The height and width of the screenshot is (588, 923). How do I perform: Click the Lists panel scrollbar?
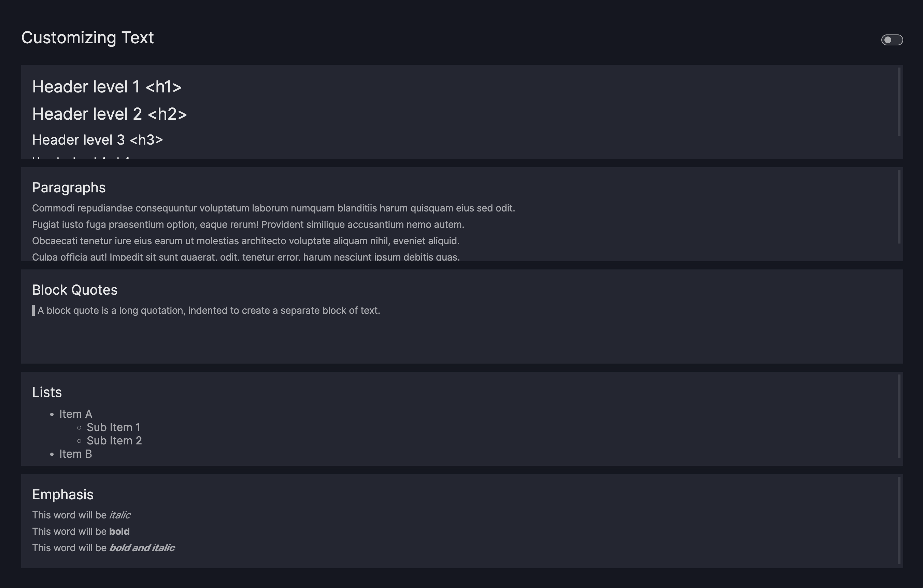(x=898, y=416)
